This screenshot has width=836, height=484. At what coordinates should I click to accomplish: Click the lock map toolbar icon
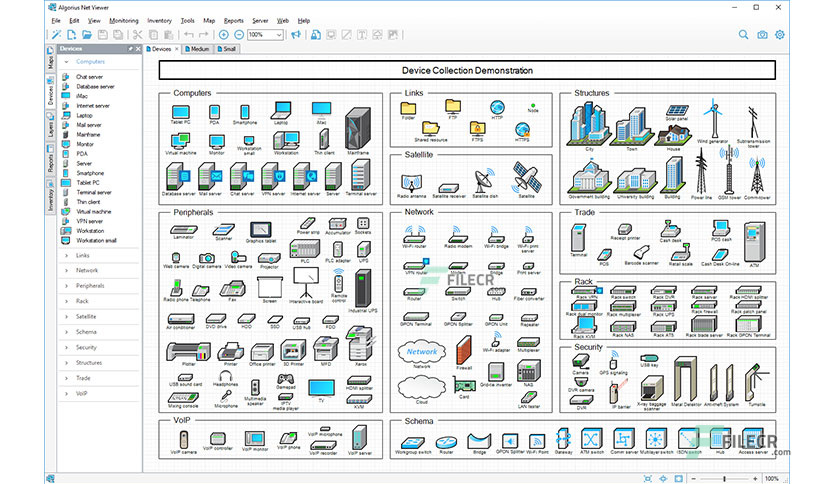[316, 35]
